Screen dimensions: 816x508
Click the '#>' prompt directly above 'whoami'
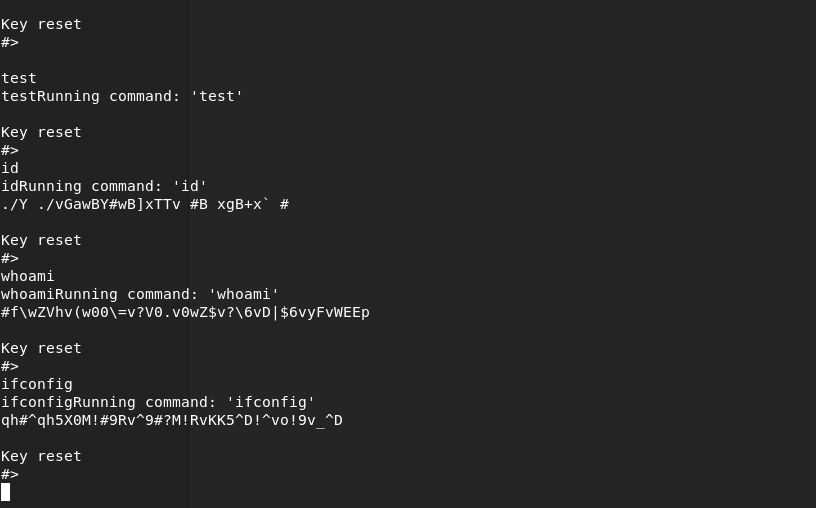pos(10,258)
